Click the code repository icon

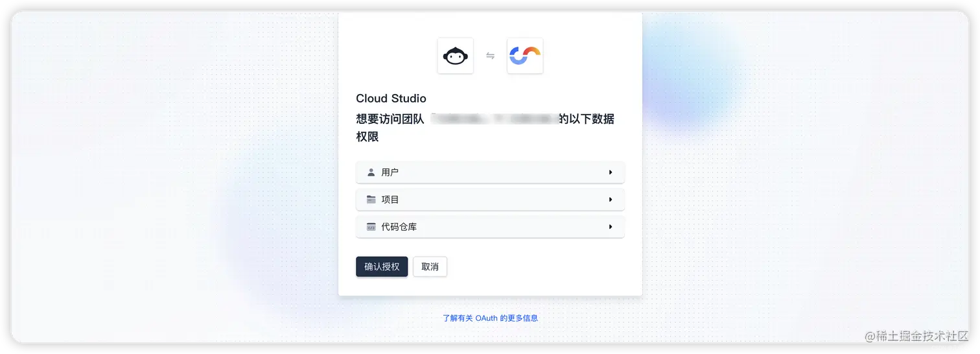pos(371,227)
